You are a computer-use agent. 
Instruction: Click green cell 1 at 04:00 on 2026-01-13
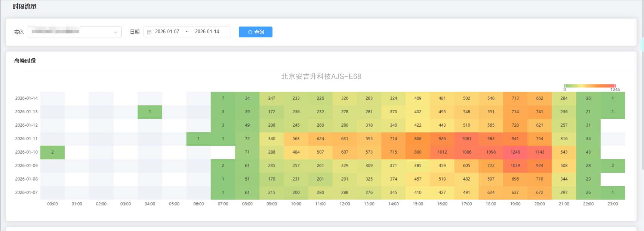coord(150,112)
